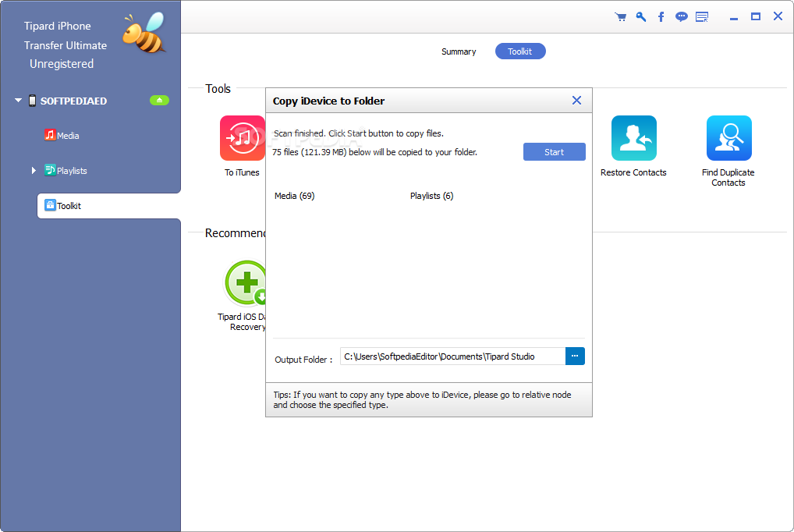794x532 pixels.
Task: Minimize the application window
Action: pos(734,17)
